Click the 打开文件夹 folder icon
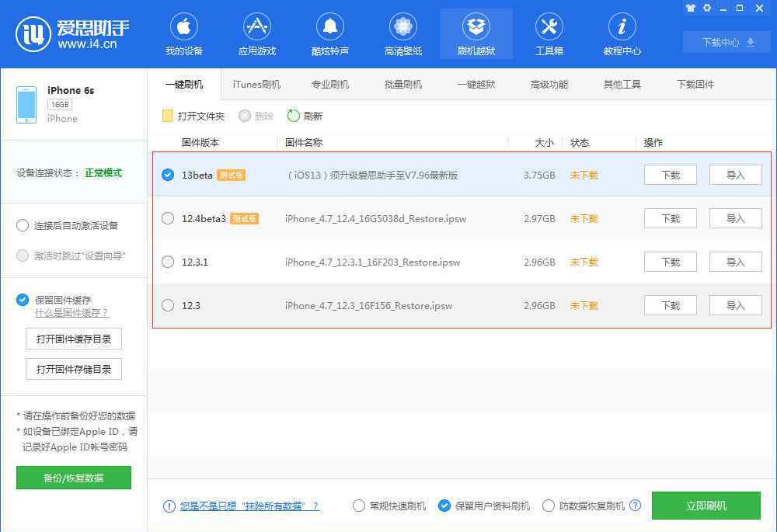 168,116
